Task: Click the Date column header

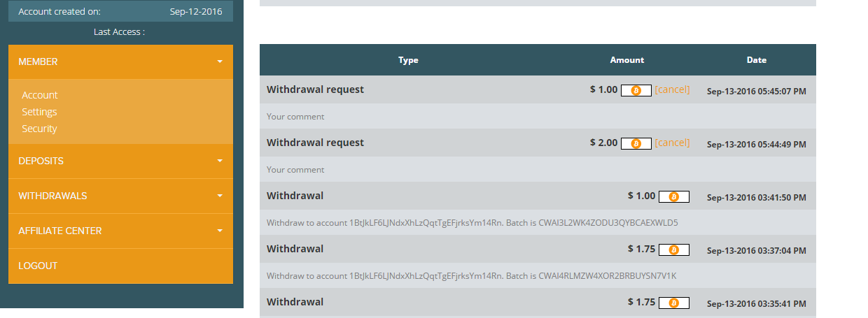Action: 757,60
